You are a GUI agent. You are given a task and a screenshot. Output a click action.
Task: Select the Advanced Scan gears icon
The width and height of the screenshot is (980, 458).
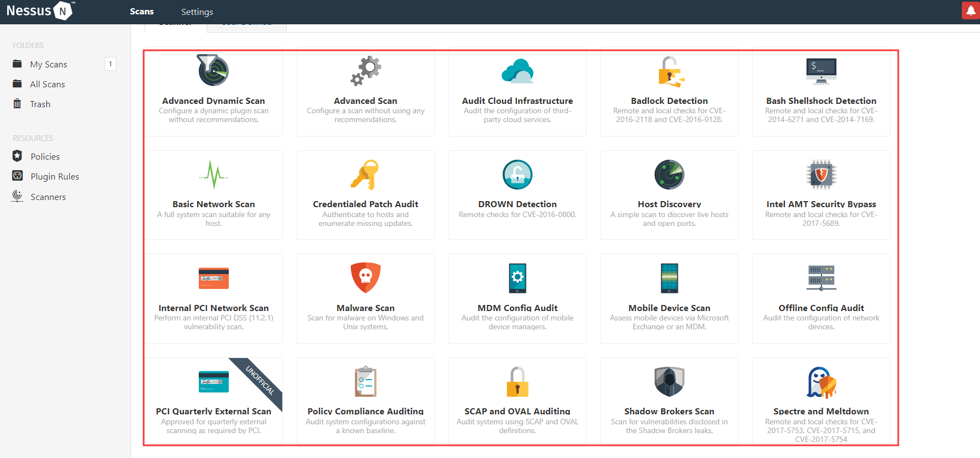[366, 71]
